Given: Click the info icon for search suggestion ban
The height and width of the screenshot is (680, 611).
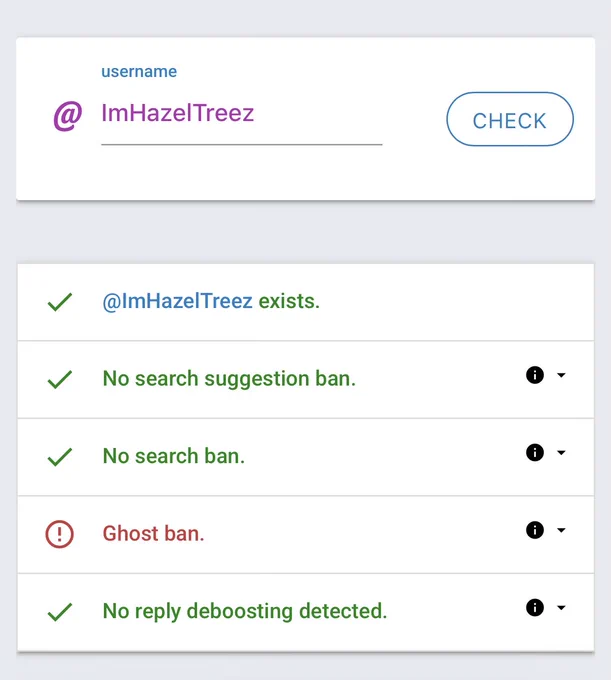Looking at the screenshot, I should pyautogui.click(x=535, y=375).
